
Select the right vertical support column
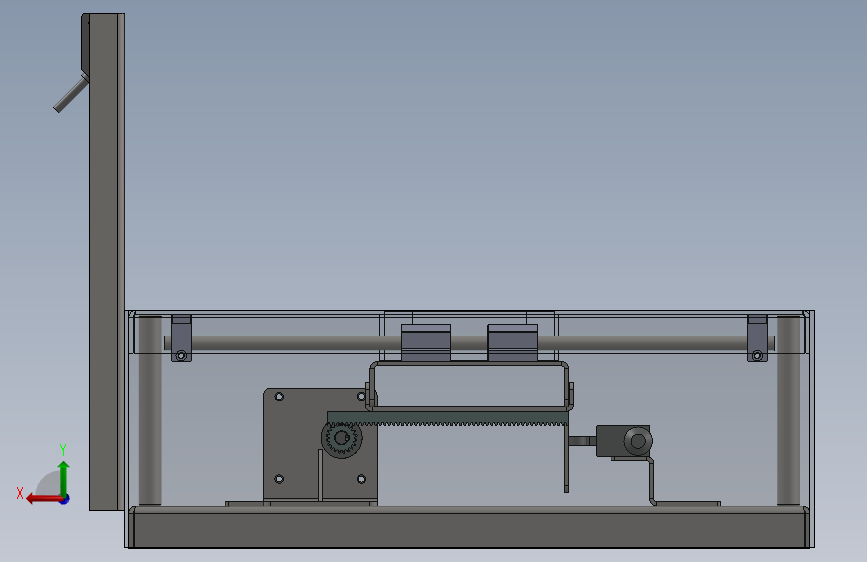point(788,410)
